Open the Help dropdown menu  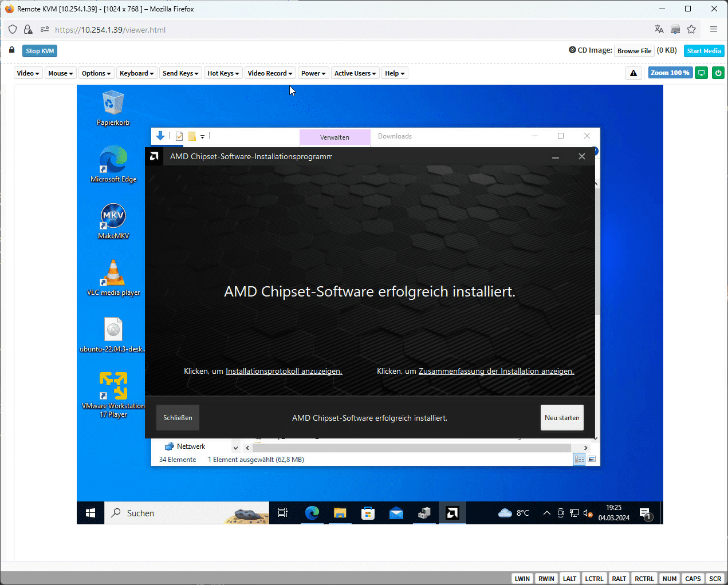pos(395,73)
